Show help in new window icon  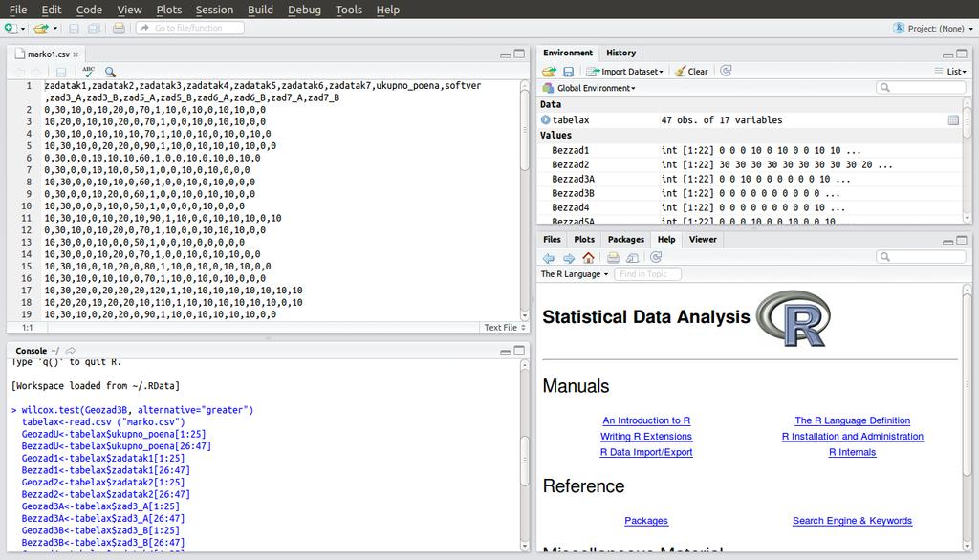(633, 257)
